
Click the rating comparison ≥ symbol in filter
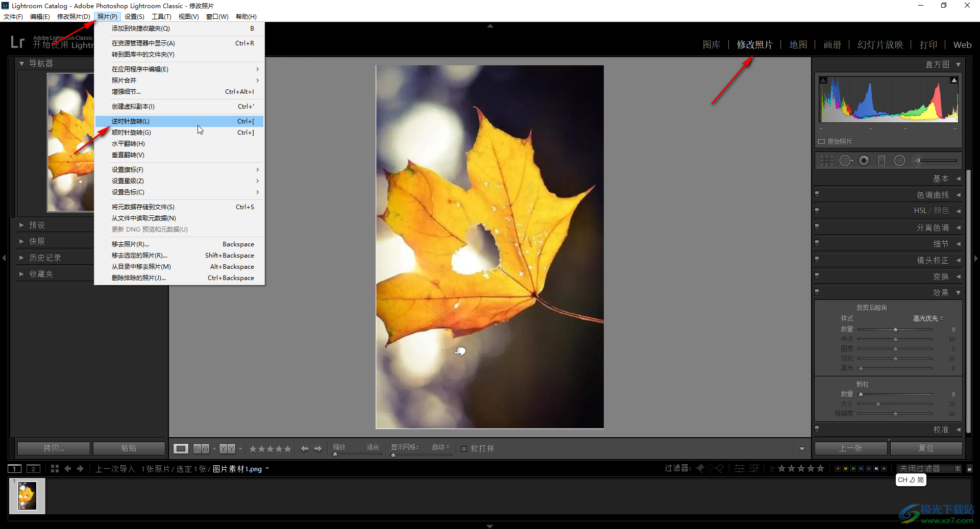pyautogui.click(x=772, y=468)
